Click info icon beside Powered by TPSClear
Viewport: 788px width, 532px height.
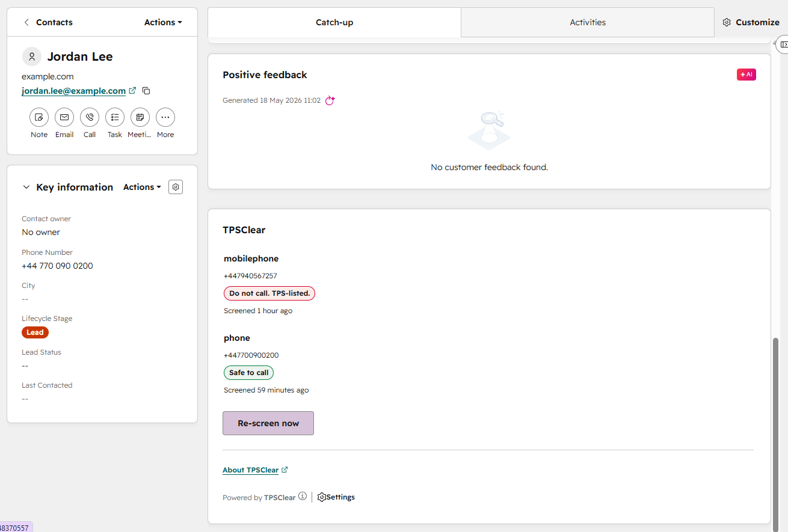click(x=303, y=497)
